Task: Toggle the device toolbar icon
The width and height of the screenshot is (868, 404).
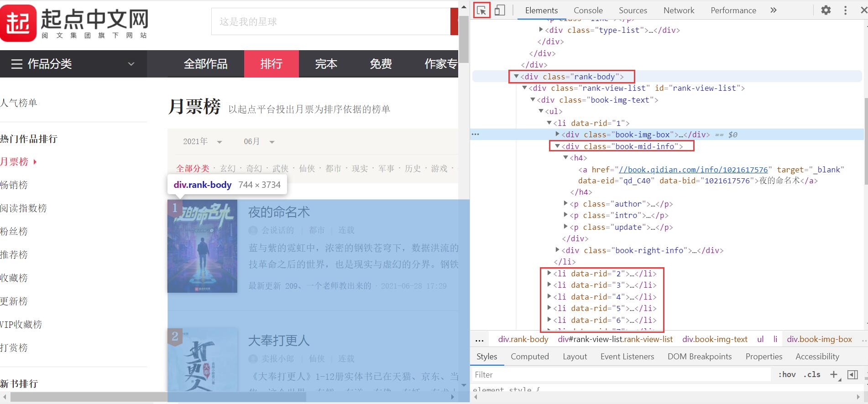Action: click(500, 10)
